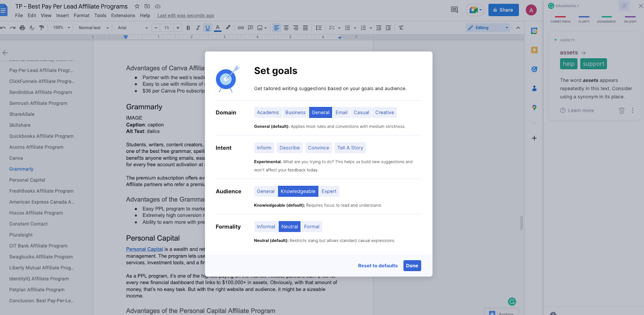
Task: Click the Insert link icon
Action: click(x=241, y=28)
